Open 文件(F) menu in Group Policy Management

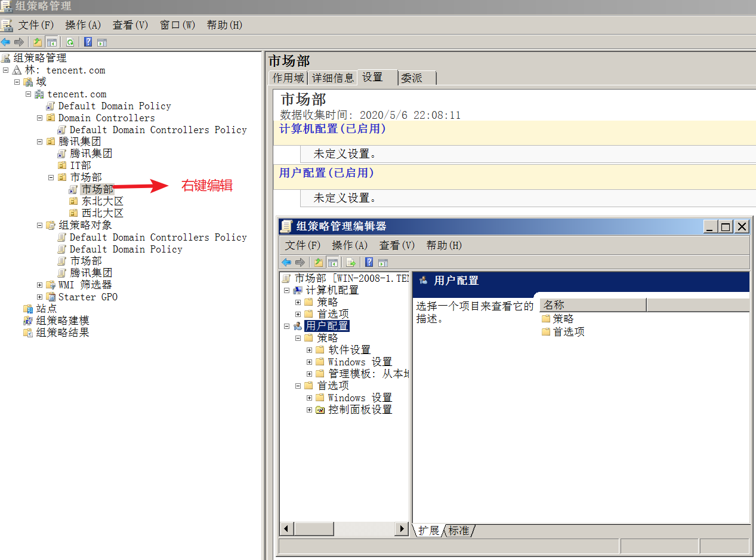click(x=36, y=25)
